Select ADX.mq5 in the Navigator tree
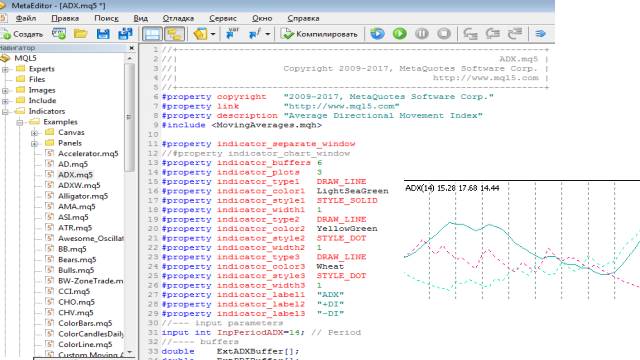 click(75, 175)
